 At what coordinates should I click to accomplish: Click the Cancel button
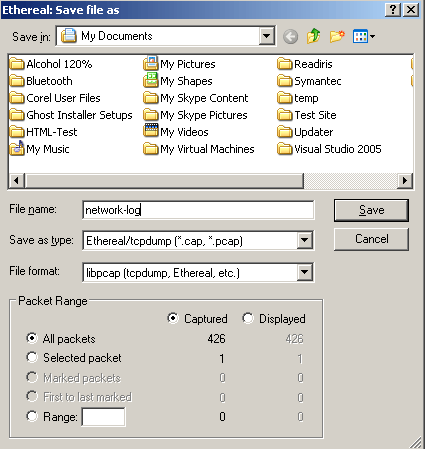(371, 239)
